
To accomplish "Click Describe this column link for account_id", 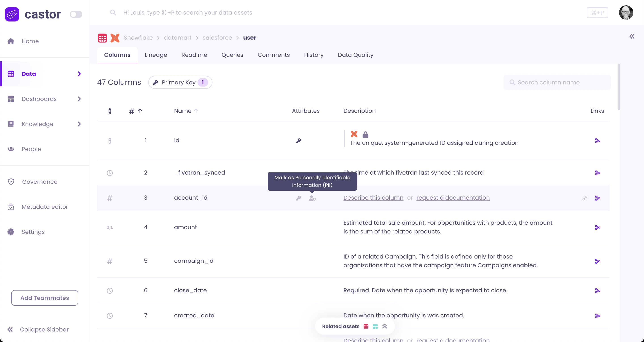I will 373,198.
